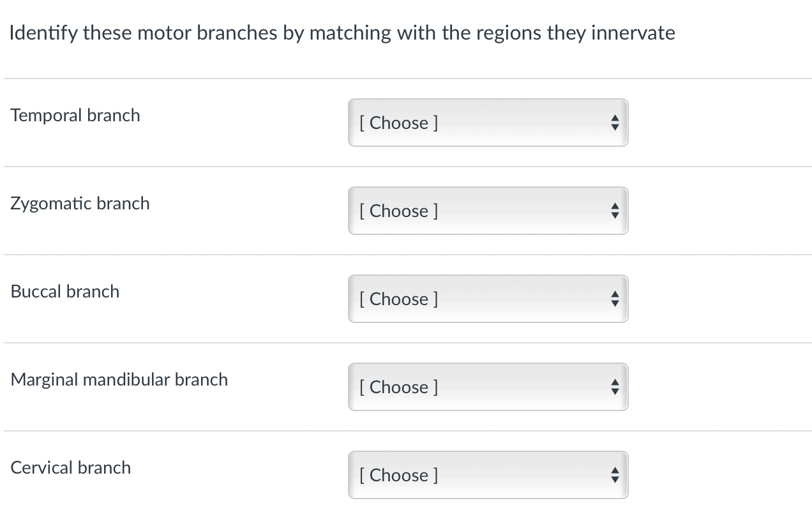Image resolution: width=812 pixels, height=526 pixels.
Task: Click the up-down arrow icon for Marginal mandibular
Action: [614, 387]
